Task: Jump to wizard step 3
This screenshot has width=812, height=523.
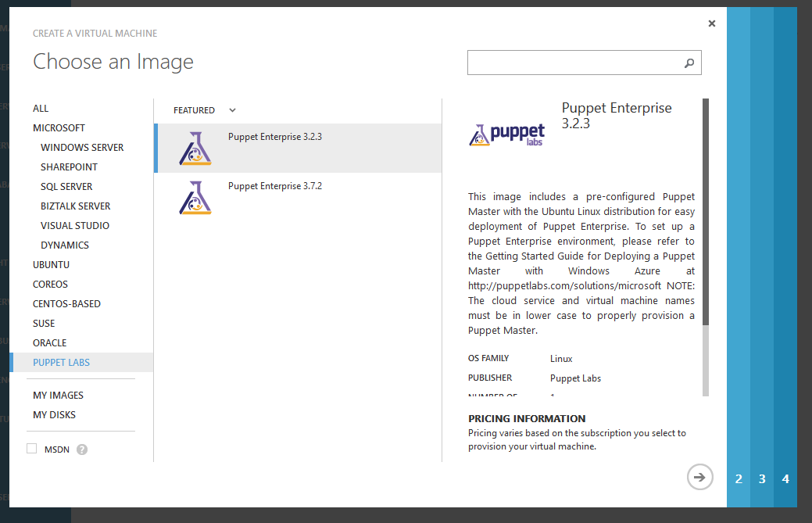Action: point(762,479)
